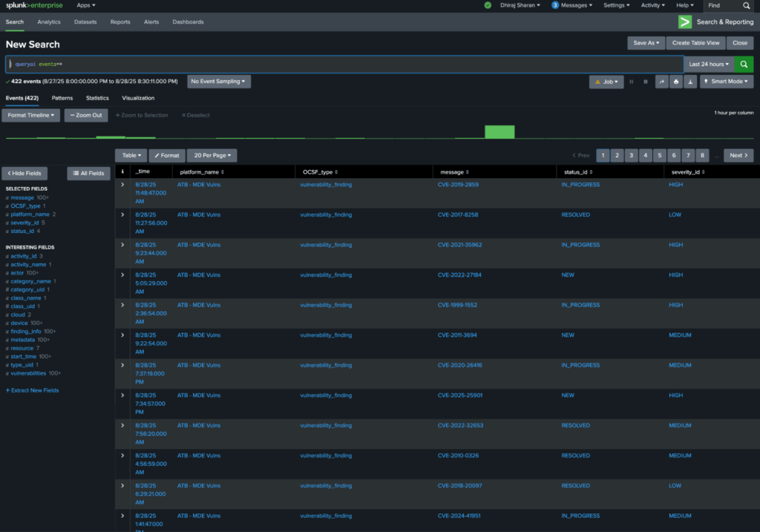This screenshot has height=532, width=760.
Task: Click Extract New Fields link
Action: point(32,390)
